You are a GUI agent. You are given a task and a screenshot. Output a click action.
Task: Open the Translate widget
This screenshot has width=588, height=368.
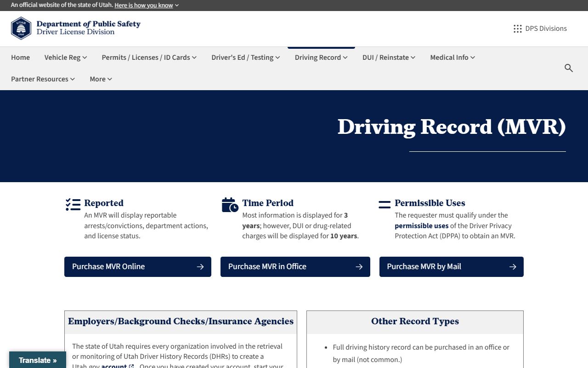pos(38,360)
